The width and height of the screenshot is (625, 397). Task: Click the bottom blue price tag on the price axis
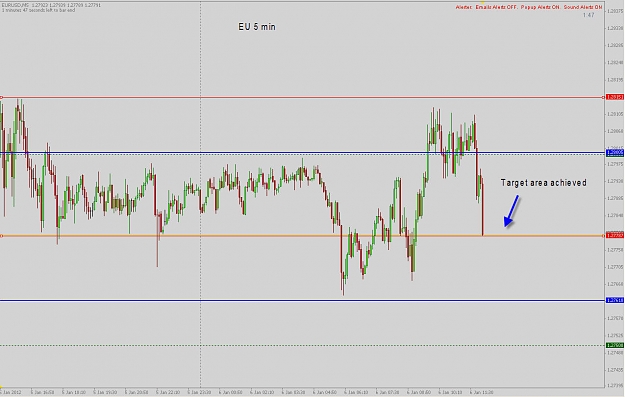[615, 300]
